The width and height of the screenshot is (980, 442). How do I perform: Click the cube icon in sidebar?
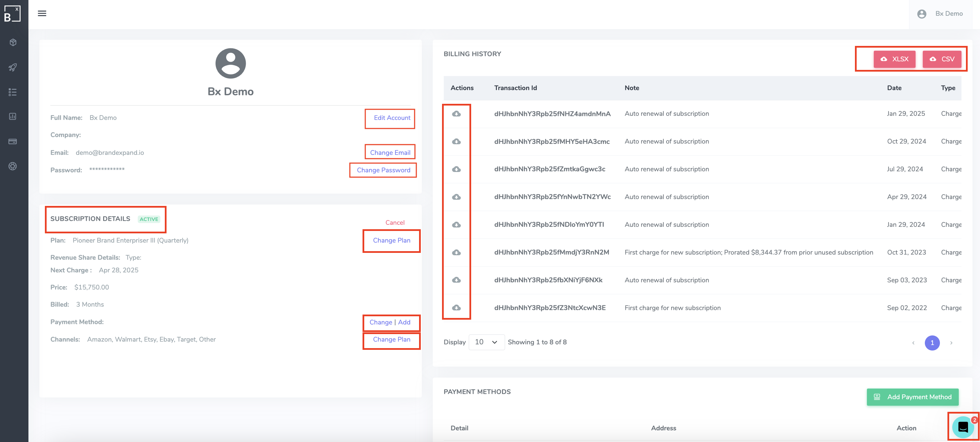pyautogui.click(x=13, y=42)
